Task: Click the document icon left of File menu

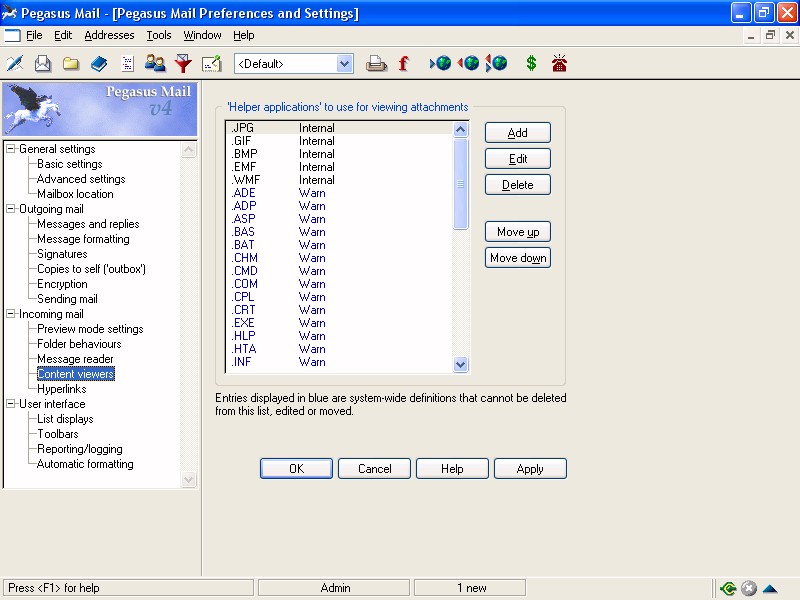Action: [x=12, y=35]
